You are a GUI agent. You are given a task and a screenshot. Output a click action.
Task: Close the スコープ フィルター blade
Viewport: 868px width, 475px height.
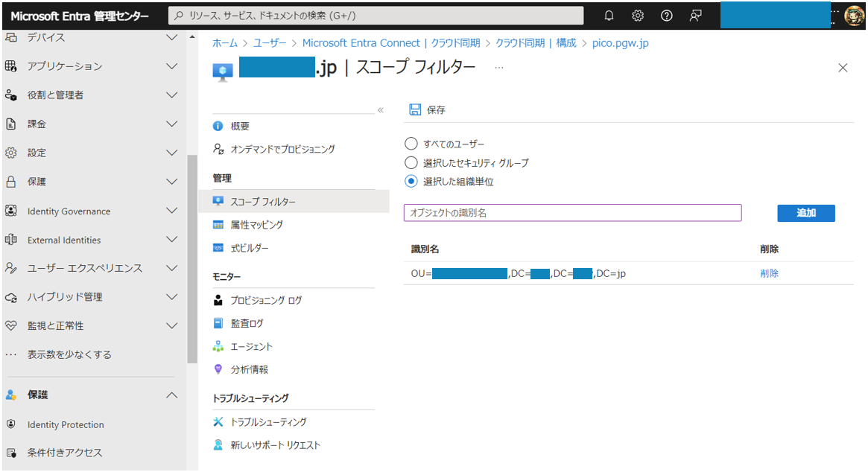click(843, 68)
